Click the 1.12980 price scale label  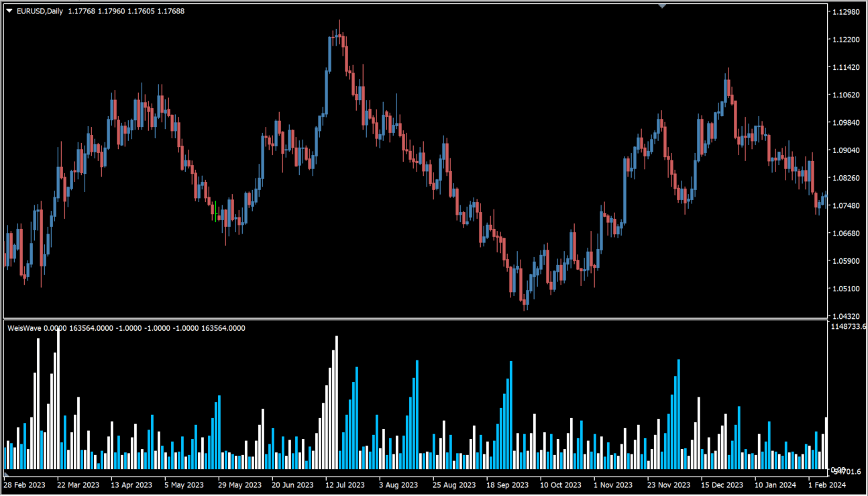point(845,12)
